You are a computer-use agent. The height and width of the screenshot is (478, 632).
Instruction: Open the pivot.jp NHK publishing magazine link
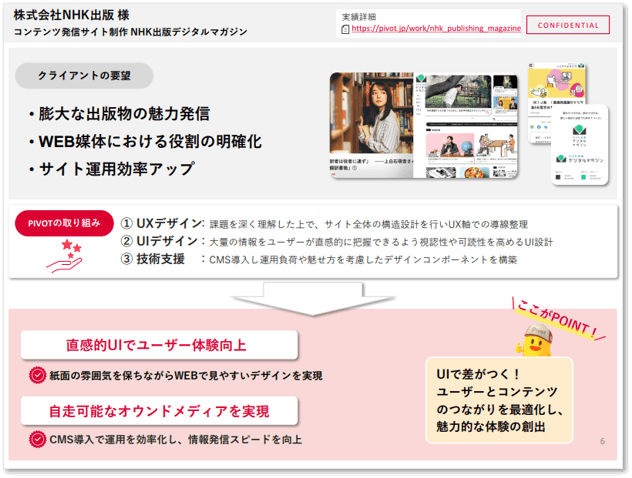[x=436, y=29]
